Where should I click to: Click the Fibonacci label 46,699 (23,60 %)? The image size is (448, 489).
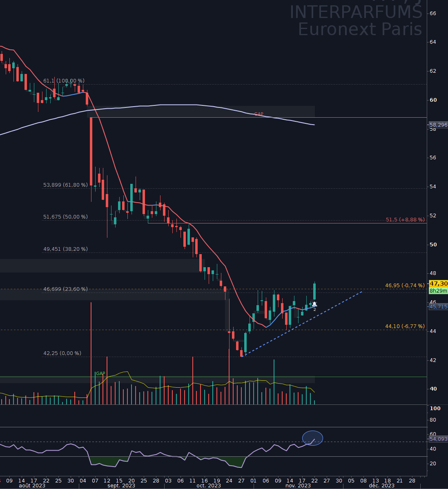[x=65, y=289]
